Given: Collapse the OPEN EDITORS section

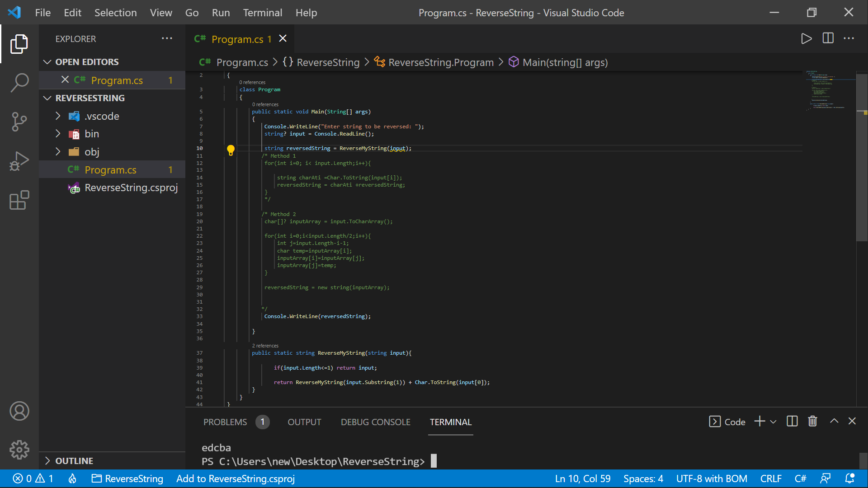Looking at the screenshot, I should pos(47,62).
